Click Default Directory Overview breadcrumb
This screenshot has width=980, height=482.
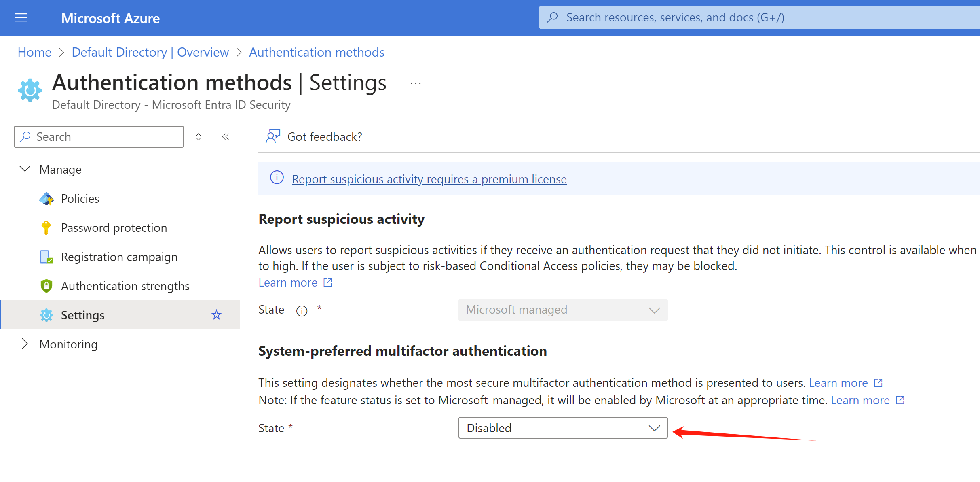click(150, 52)
